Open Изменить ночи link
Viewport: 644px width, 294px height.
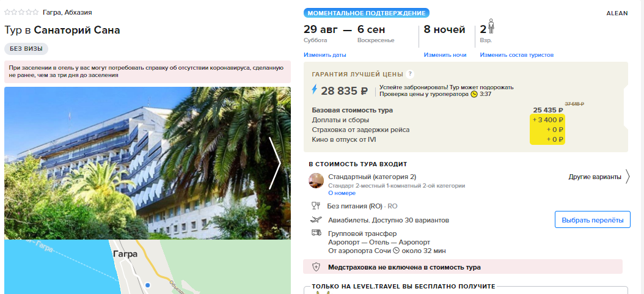click(445, 54)
